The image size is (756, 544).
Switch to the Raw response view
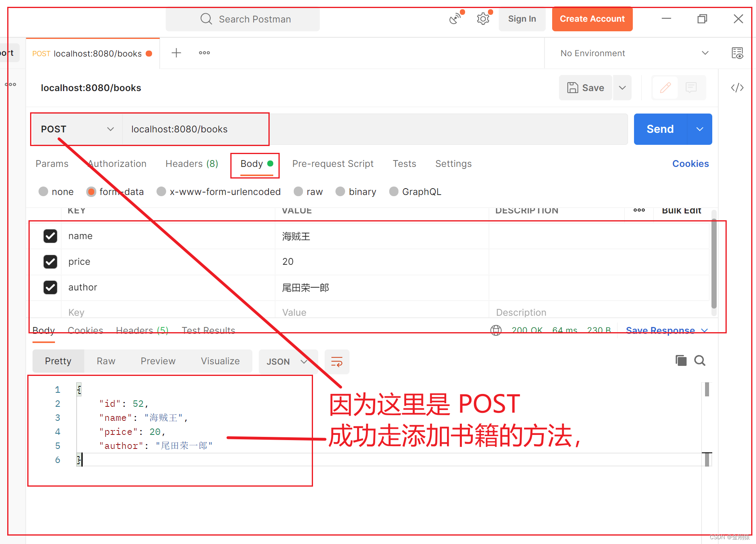(106, 361)
